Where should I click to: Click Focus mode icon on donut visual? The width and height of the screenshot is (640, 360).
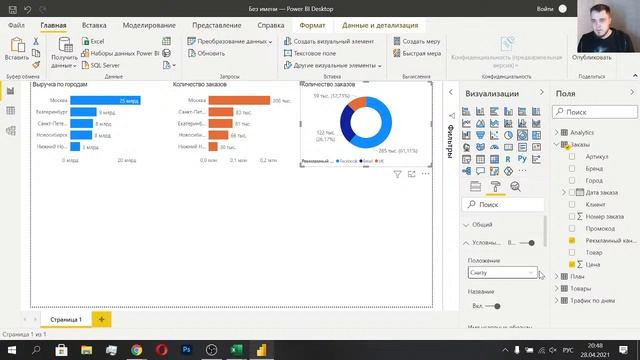coord(411,174)
